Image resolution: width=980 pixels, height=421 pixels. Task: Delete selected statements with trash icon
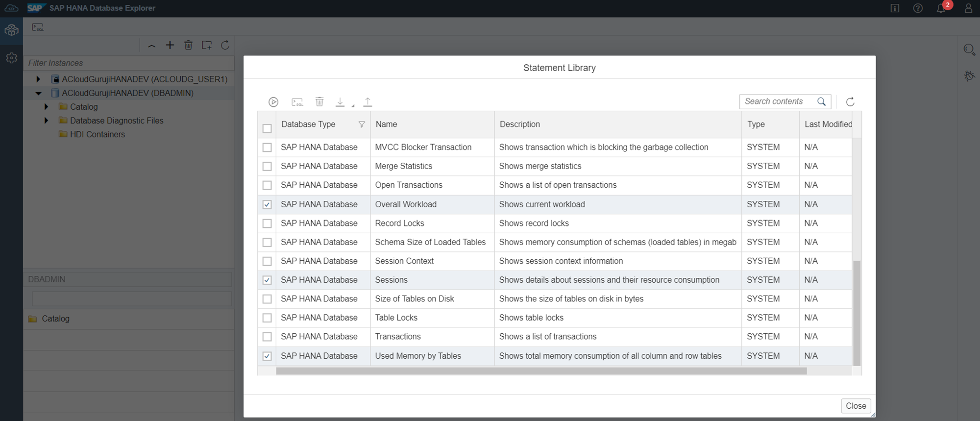tap(319, 101)
